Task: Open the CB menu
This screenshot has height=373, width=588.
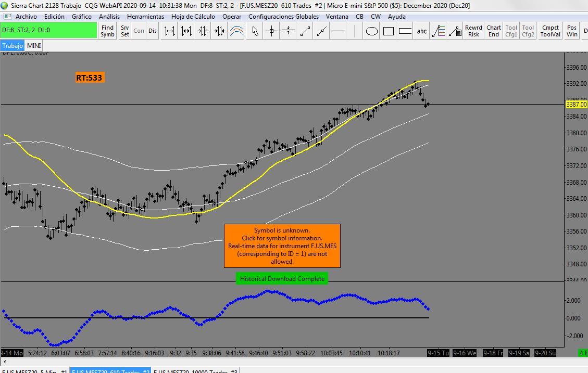Action: pos(360,17)
